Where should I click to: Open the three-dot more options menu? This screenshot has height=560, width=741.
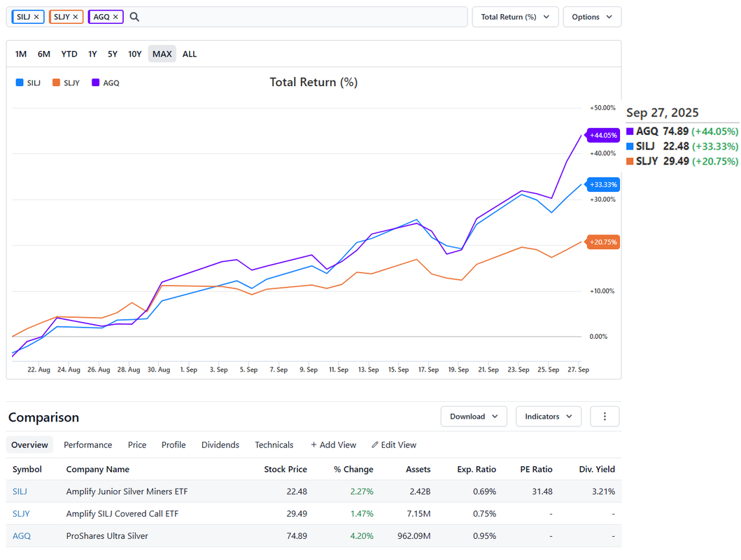pos(605,416)
